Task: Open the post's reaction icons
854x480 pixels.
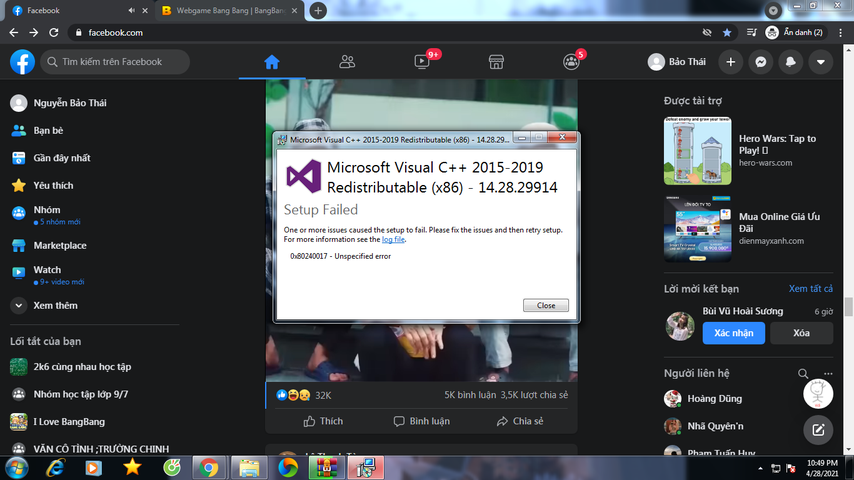Action: [x=293, y=395]
